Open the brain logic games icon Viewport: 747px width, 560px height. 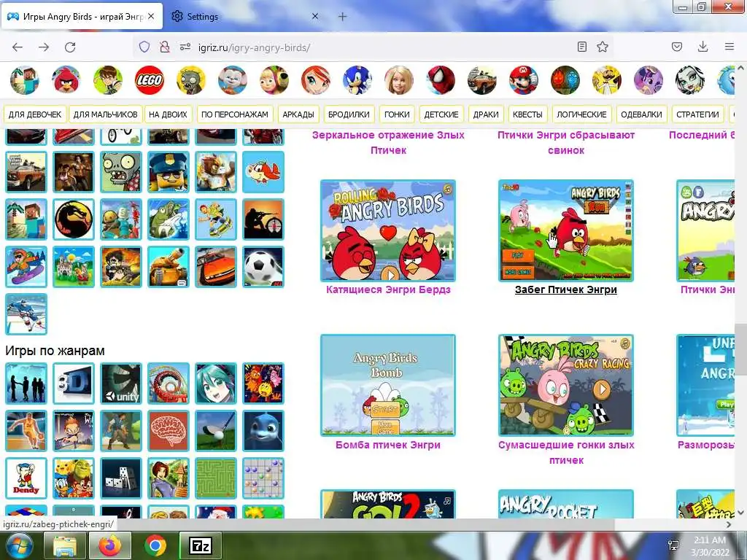(x=169, y=431)
